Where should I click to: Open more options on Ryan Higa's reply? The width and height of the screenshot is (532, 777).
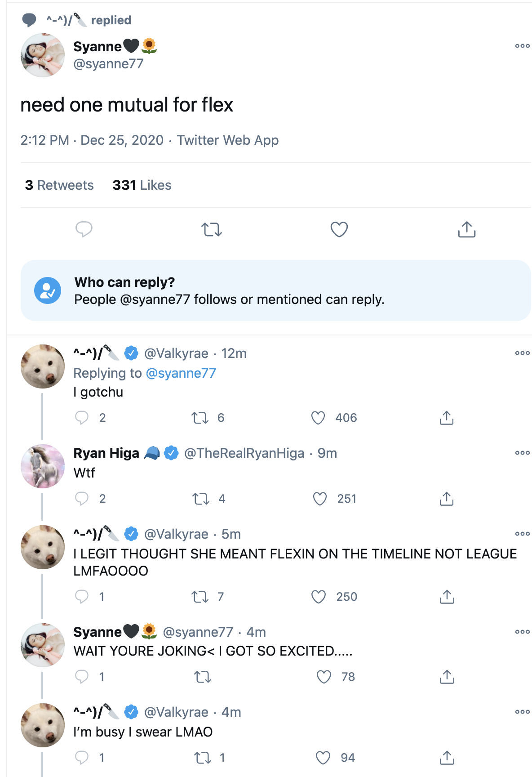(522, 453)
